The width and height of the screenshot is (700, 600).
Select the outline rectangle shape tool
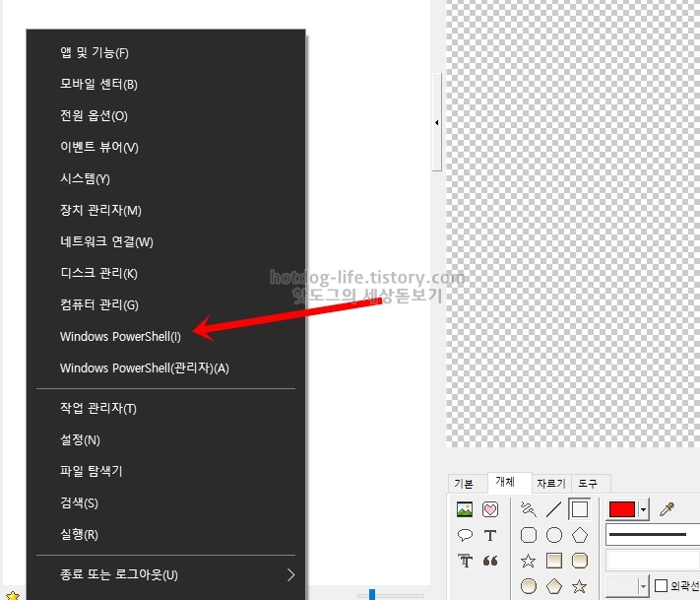(x=580, y=508)
